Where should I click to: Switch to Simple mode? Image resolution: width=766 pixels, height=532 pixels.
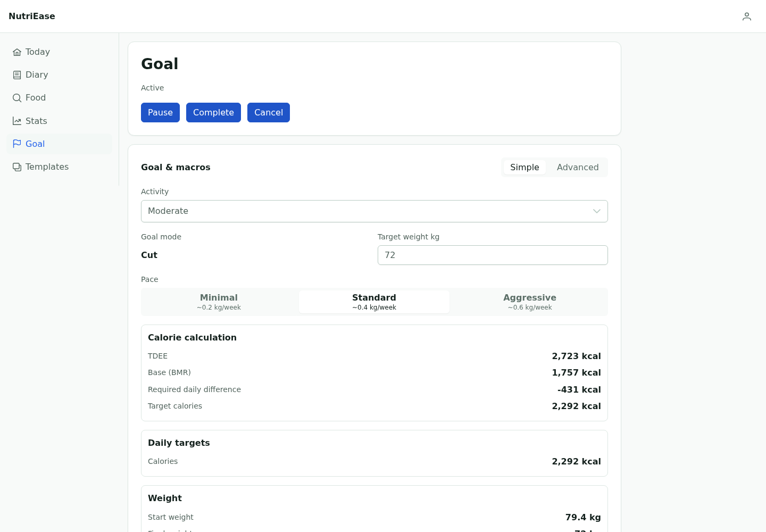point(524,168)
